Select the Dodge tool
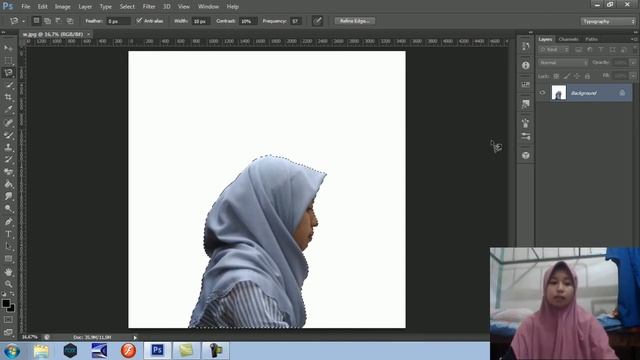 [8, 209]
